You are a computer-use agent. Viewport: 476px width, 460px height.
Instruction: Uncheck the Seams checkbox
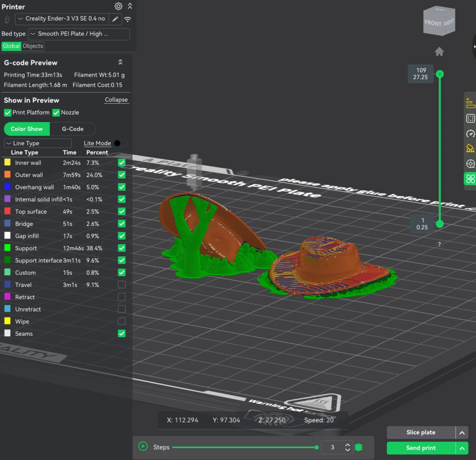point(122,333)
